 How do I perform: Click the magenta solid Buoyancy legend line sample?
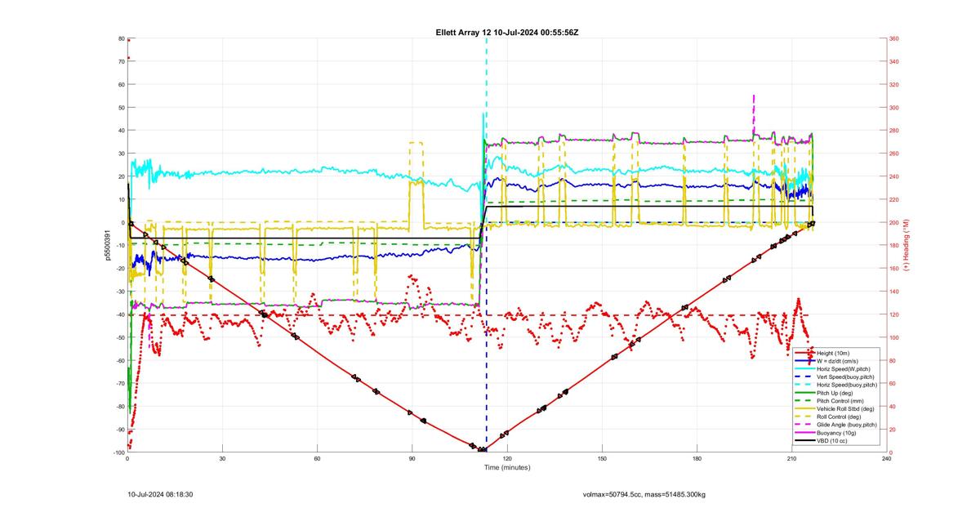(x=804, y=433)
